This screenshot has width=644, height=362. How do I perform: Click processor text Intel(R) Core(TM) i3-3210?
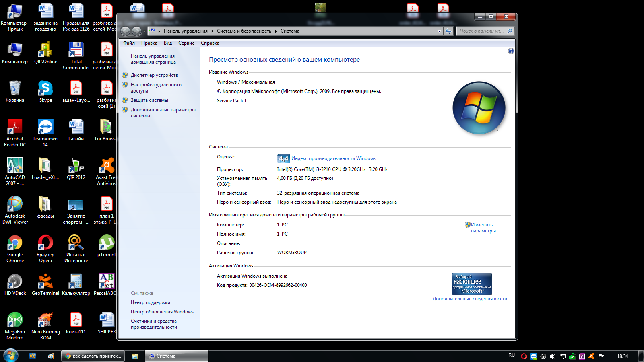coord(332,169)
